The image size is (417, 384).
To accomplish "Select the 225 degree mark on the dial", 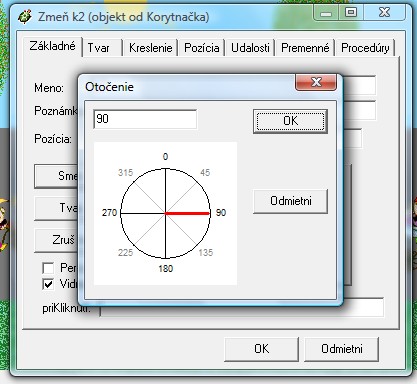I will (x=125, y=252).
